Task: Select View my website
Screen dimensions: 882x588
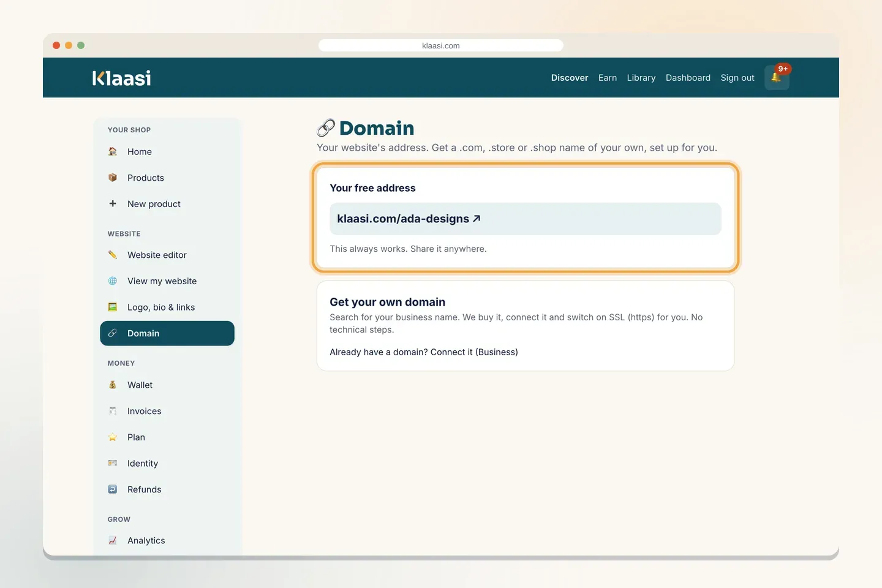Action: [x=167, y=281]
